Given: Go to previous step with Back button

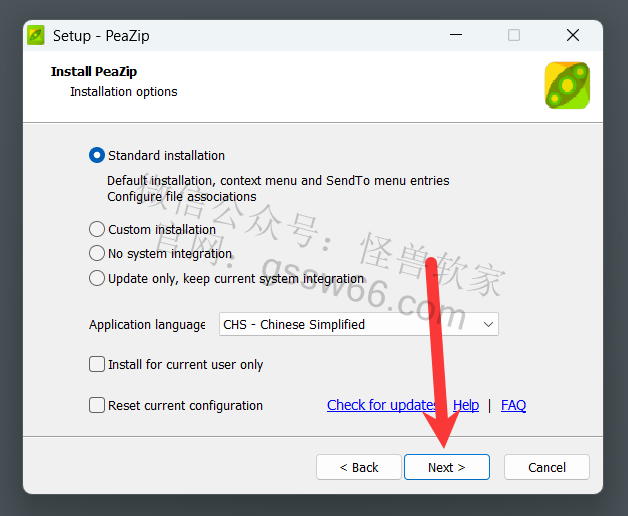Looking at the screenshot, I should coord(359,467).
